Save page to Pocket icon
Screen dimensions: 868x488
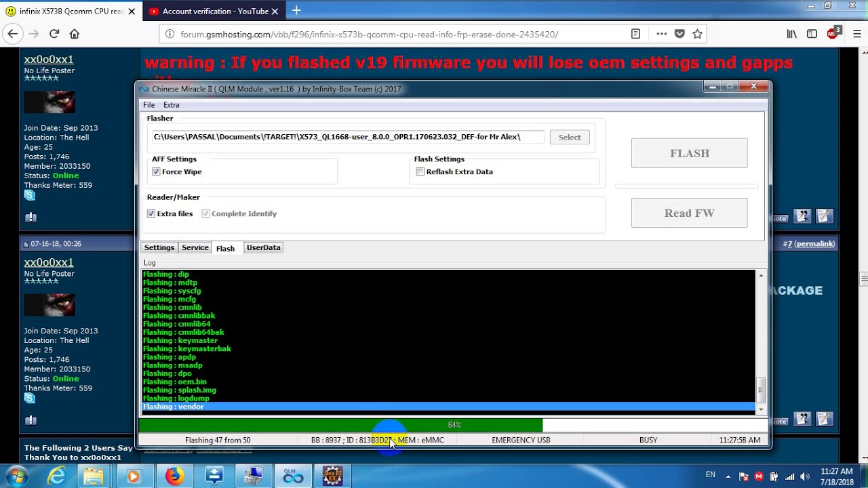click(679, 34)
